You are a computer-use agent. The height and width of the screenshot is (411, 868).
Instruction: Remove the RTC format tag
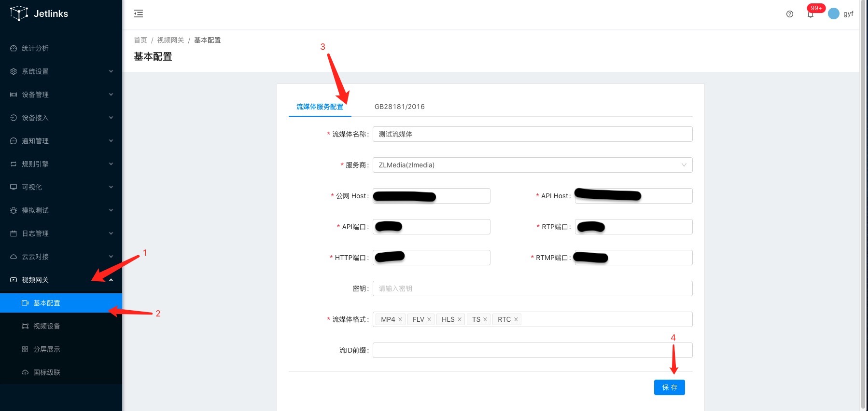click(516, 319)
